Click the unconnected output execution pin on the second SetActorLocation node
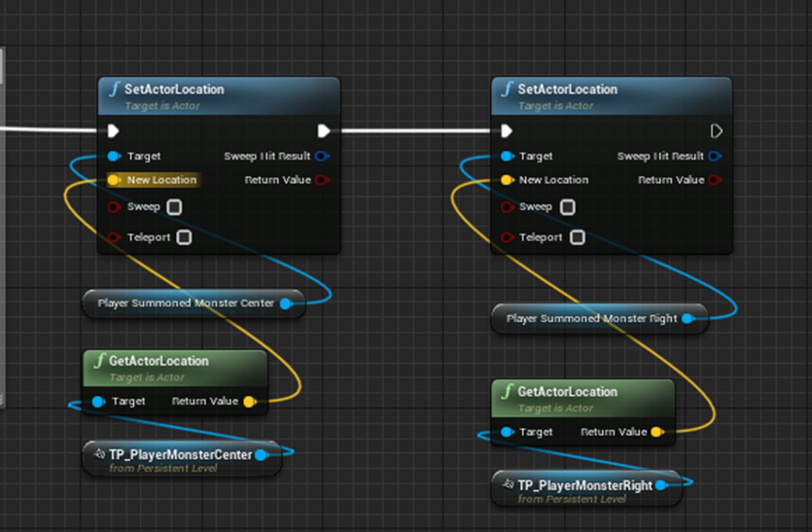Image resolution: width=812 pixels, height=532 pixels. click(716, 131)
